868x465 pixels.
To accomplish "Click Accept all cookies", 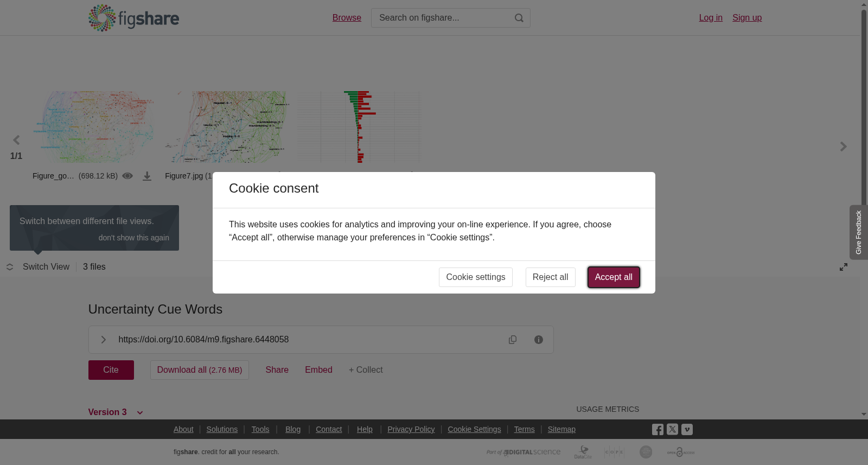I will click(614, 277).
